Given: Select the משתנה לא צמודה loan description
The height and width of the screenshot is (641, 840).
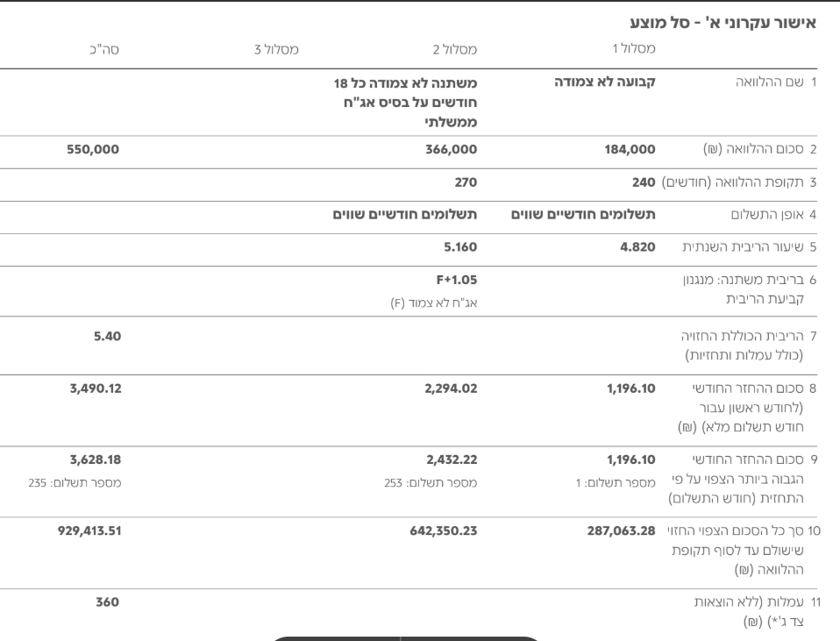Looking at the screenshot, I should click(405, 103).
